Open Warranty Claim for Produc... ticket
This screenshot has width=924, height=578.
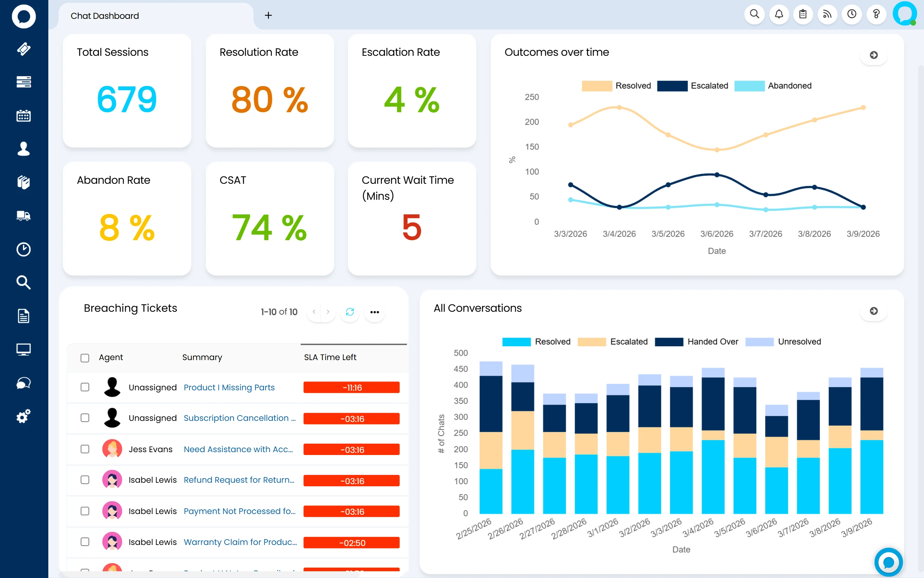(240, 542)
